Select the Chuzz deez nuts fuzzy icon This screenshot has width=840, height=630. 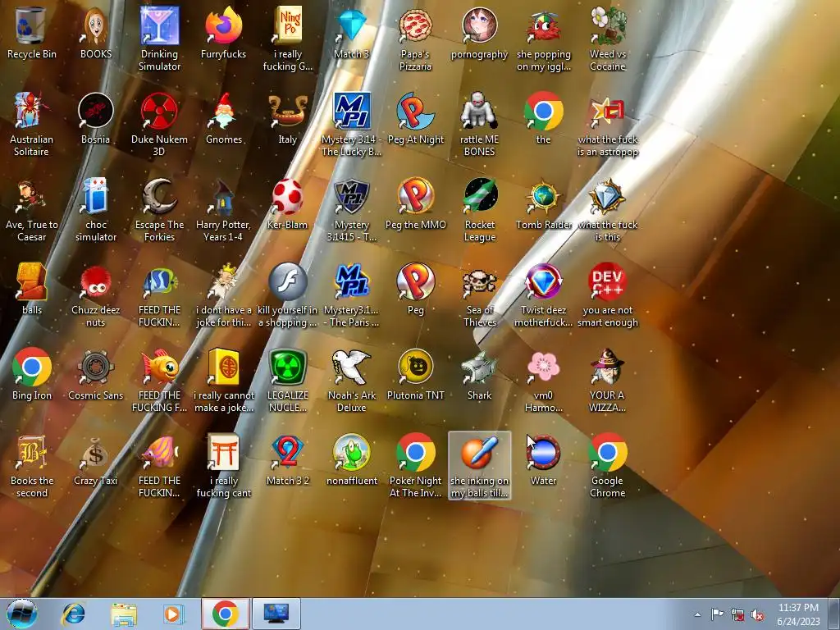point(95,282)
